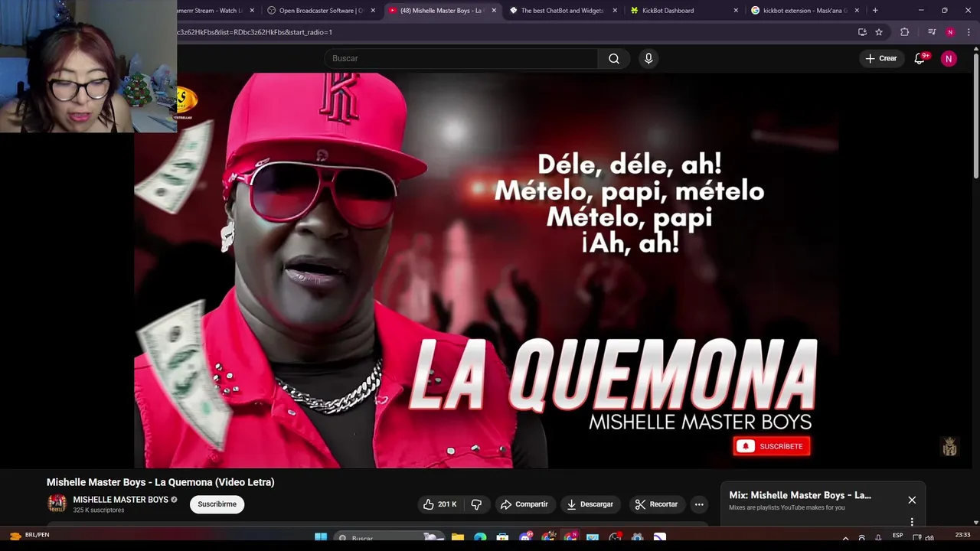Click Suscribirme button below the video
The width and height of the screenshot is (980, 551).
217,504
